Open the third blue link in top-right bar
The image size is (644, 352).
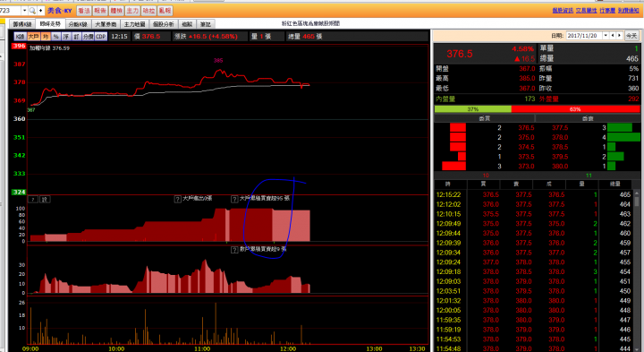click(607, 11)
